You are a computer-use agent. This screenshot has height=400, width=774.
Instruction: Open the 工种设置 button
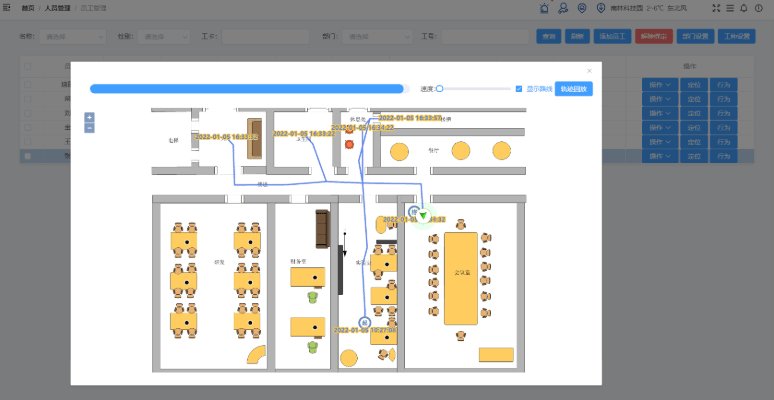736,36
